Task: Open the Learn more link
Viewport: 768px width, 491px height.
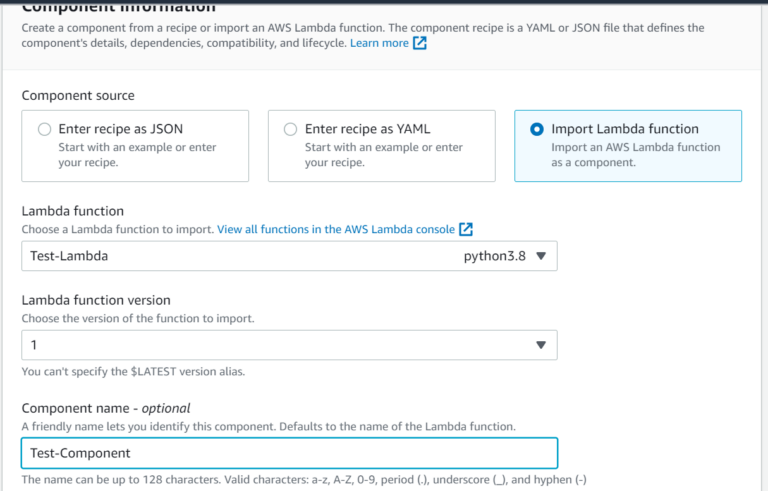Action: point(379,44)
